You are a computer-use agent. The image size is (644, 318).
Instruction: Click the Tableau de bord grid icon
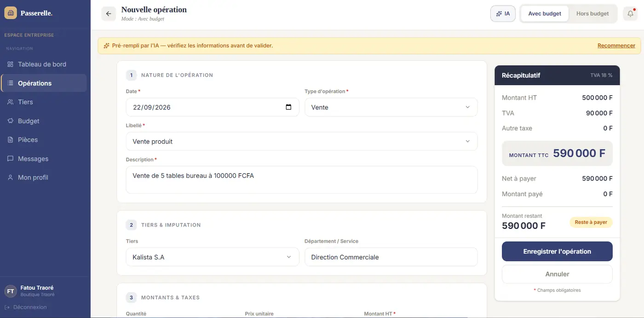10,64
